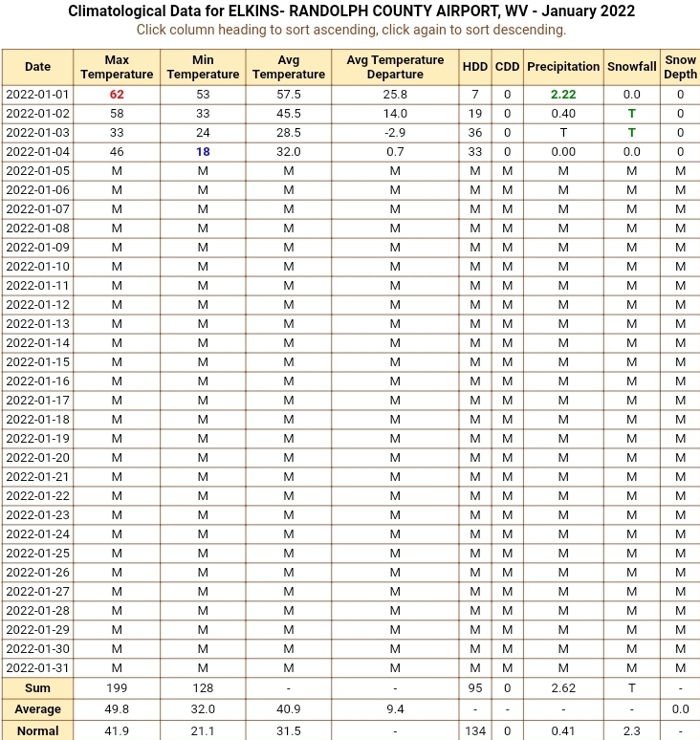The width and height of the screenshot is (700, 740).
Task: Sort by Snow Depth column heading
Action: [x=680, y=67]
